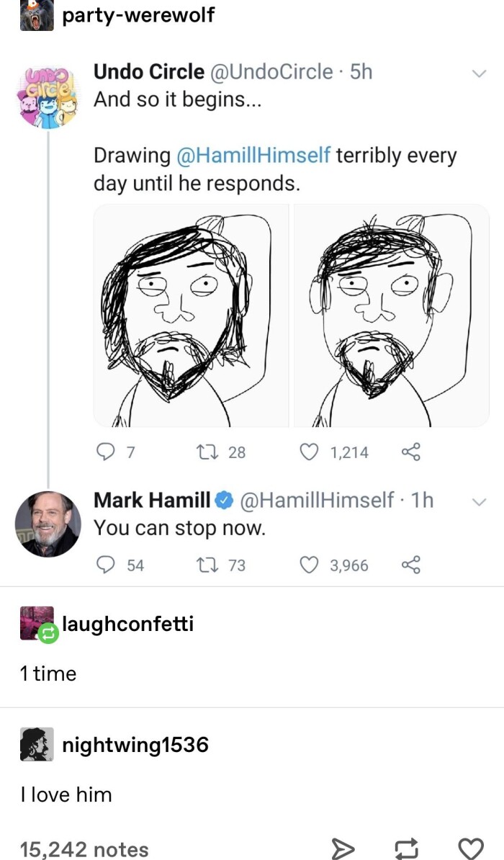Open the 15,242 notes
The height and width of the screenshot is (860, 504).
click(84, 849)
